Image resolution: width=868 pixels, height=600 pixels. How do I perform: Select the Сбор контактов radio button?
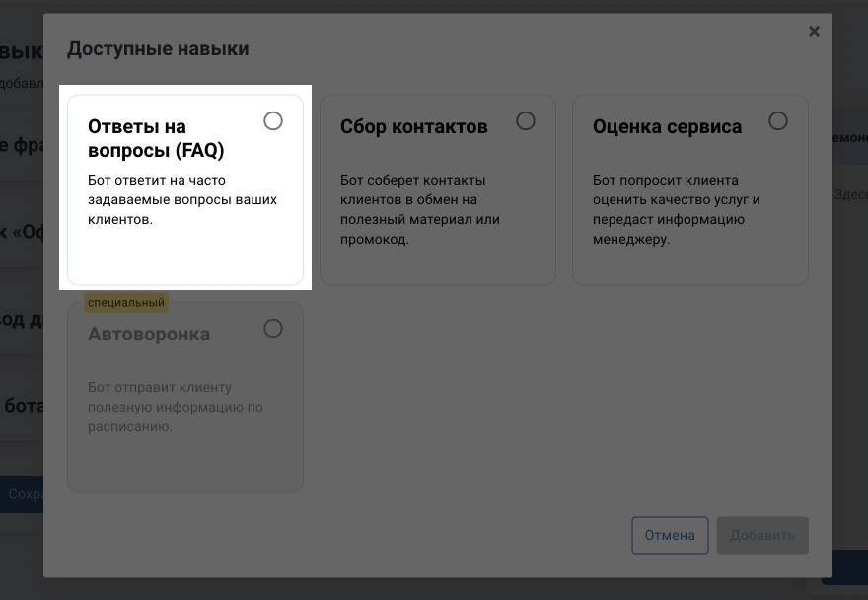coord(526,120)
